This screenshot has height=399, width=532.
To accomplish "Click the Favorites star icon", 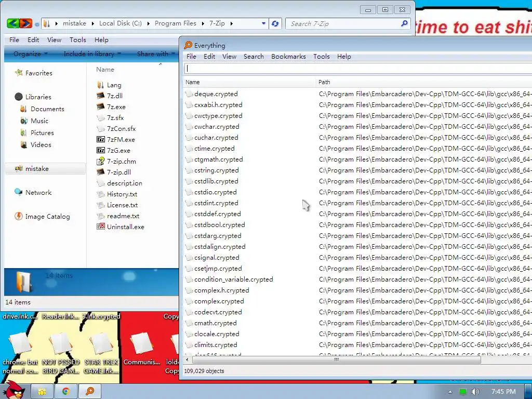I will pyautogui.click(x=19, y=73).
